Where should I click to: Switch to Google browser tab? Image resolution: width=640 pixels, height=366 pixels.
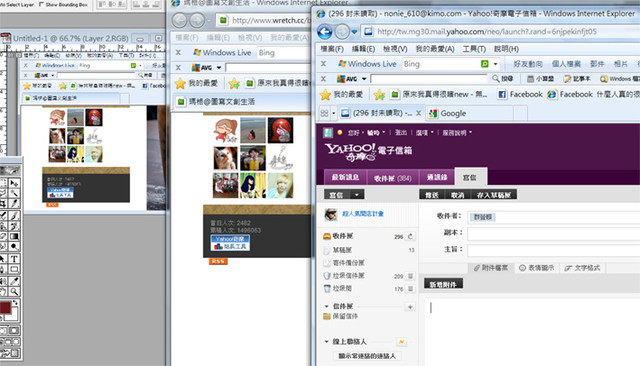(469, 113)
